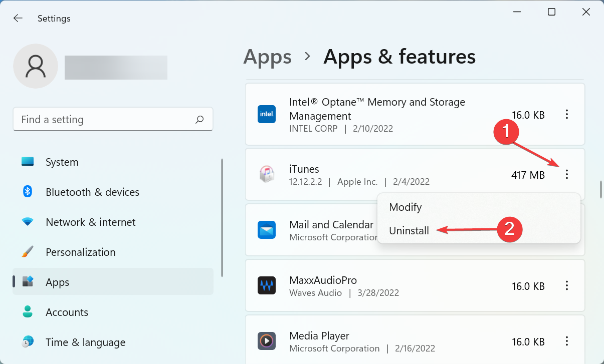Open the three-dot menu for iTunes
Viewport: 604px width, 364px height.
(x=567, y=174)
